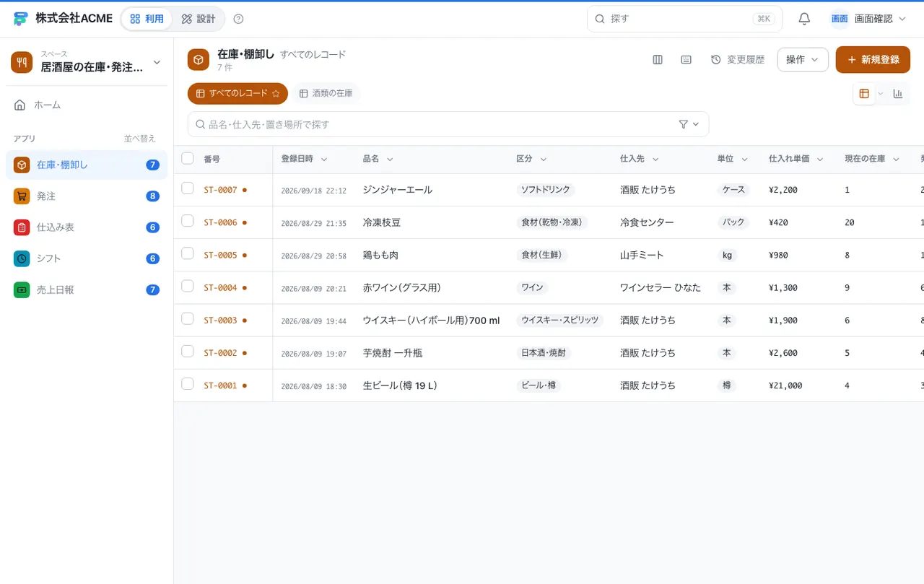Viewport: 924px width, 584px height.
Task: Click the シフト clock icon
Action: tap(22, 258)
